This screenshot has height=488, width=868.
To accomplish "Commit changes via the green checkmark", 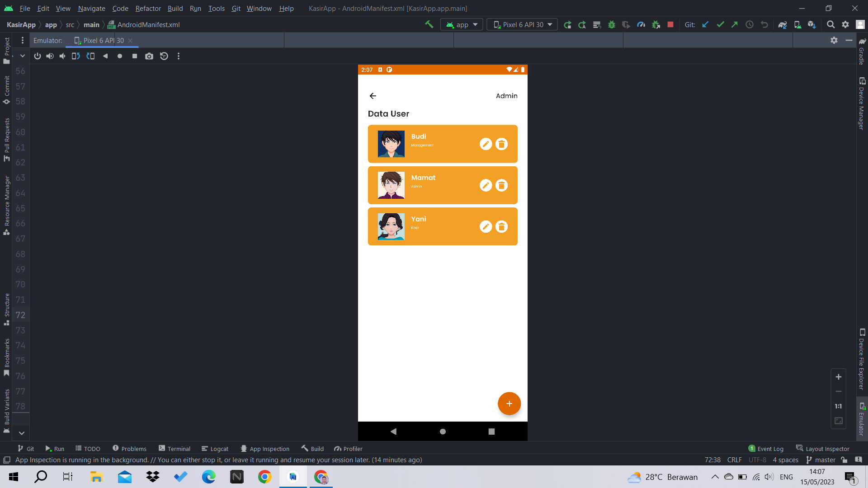I will 720,24.
